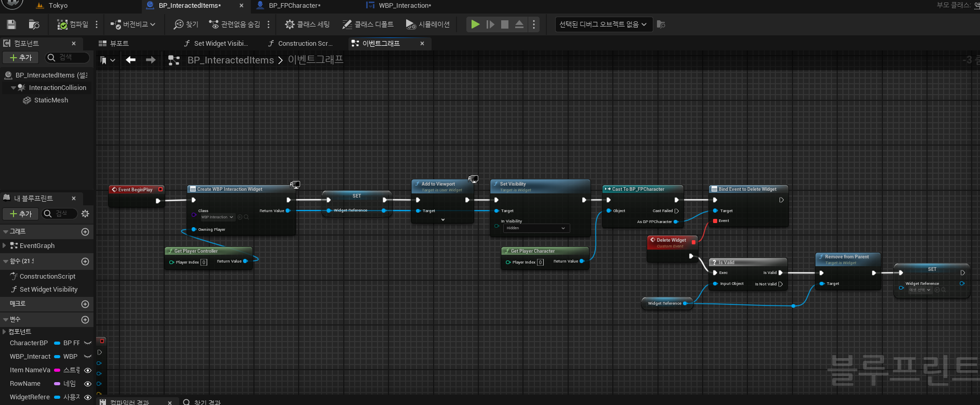
Task: Focus My Blueprint search field
Action: pos(60,214)
